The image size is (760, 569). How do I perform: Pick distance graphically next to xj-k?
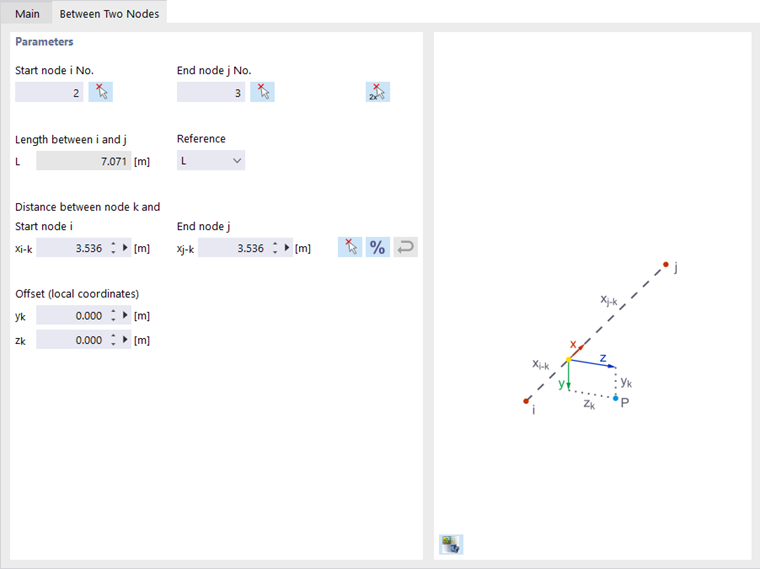(x=350, y=247)
